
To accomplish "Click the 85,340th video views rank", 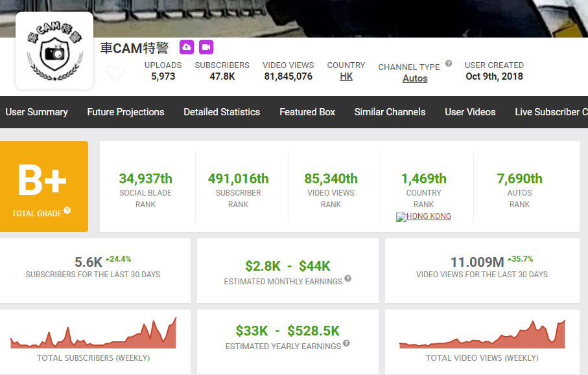I will coord(331,179).
